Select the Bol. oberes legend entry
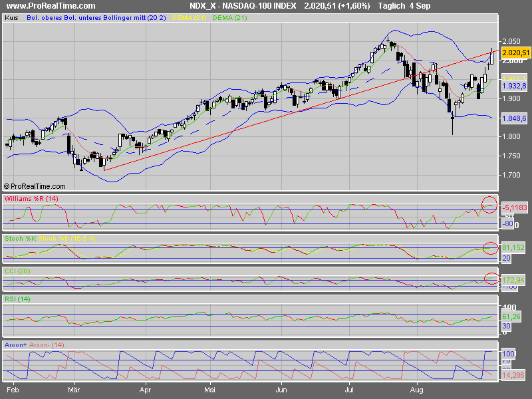Image resolution: width=532 pixels, height=399 pixels. tap(44, 18)
